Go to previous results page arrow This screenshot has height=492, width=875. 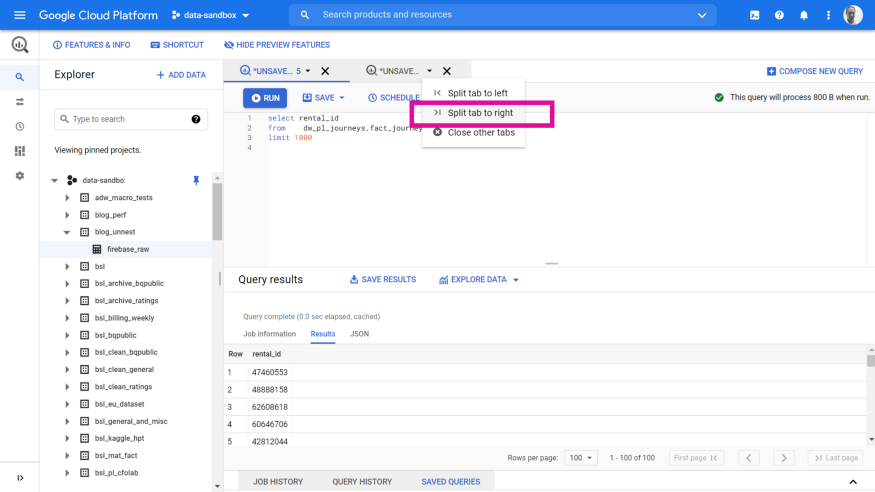(748, 458)
